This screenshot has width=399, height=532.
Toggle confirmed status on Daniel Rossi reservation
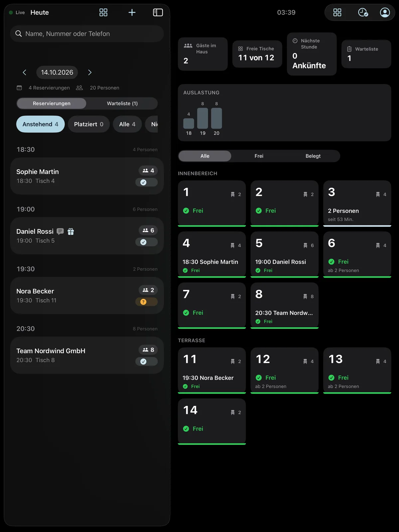pos(147,242)
